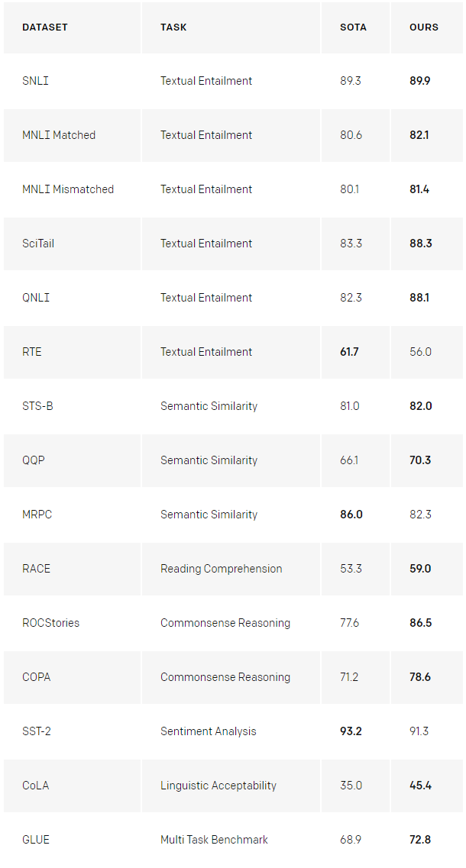This screenshot has width=466, height=868.
Task: Select the Sentiment Analysis task cell
Action: 207,731
